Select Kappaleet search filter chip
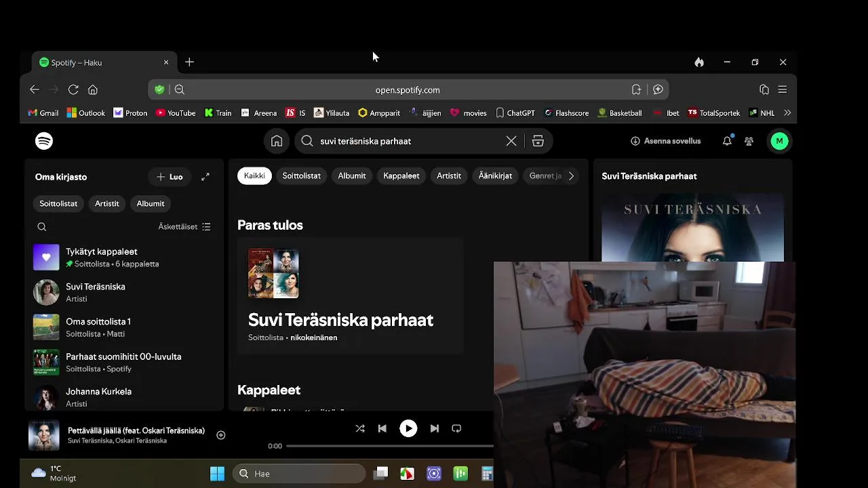 click(x=401, y=176)
